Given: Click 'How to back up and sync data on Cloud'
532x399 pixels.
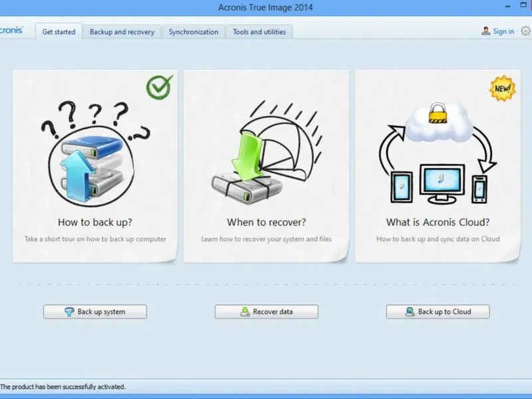Looking at the screenshot, I should [x=438, y=239].
